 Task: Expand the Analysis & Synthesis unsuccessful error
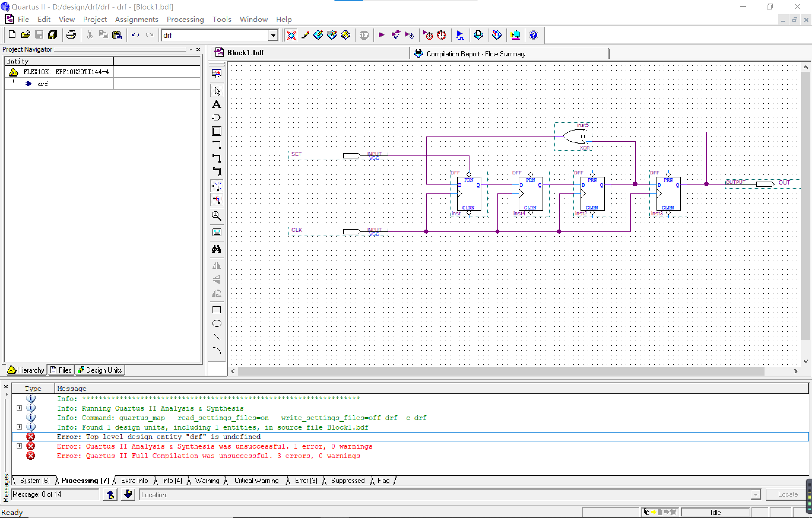[x=19, y=446]
